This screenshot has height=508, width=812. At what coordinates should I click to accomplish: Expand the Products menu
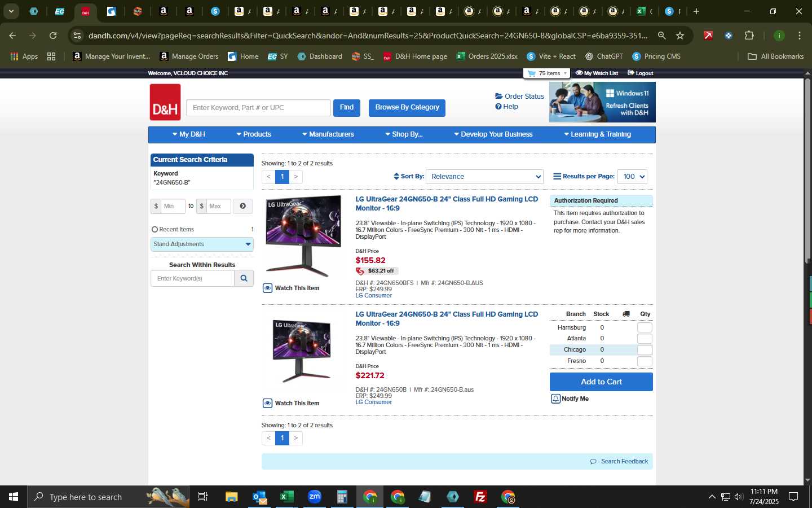pos(254,134)
